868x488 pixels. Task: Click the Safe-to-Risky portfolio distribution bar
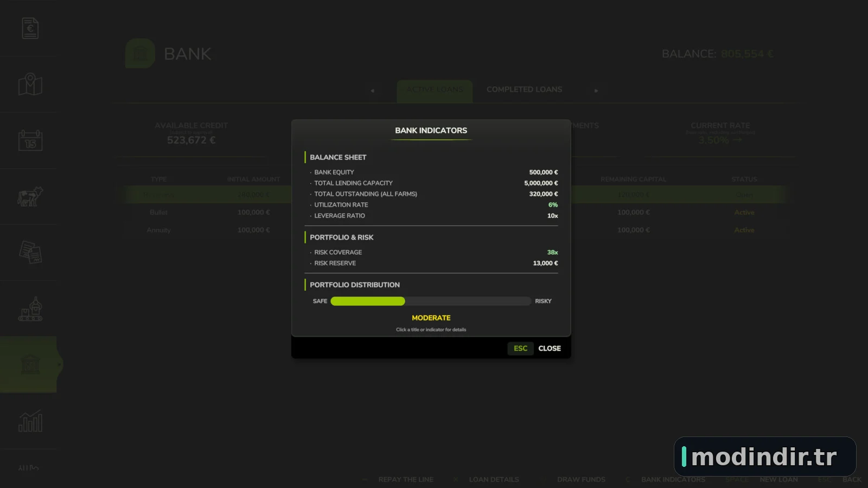(x=431, y=301)
